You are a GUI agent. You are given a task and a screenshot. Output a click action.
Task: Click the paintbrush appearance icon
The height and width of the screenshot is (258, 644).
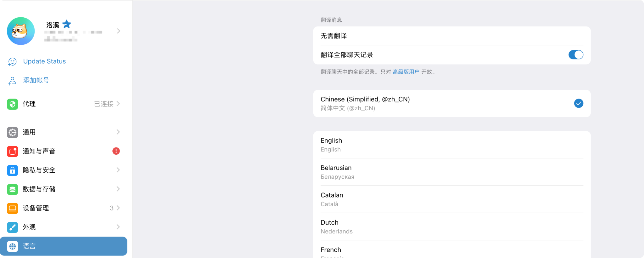coord(13,227)
